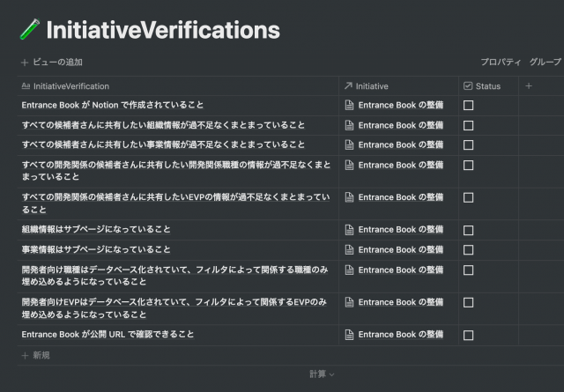This screenshot has width=564, height=392.
Task: Check Status for 事業情報が過不足なく row
Action: tap(468, 145)
